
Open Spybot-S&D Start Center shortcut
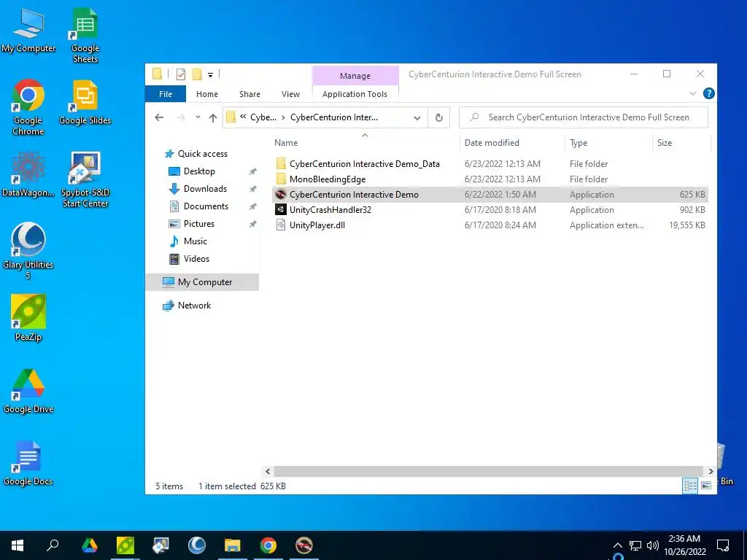point(85,179)
